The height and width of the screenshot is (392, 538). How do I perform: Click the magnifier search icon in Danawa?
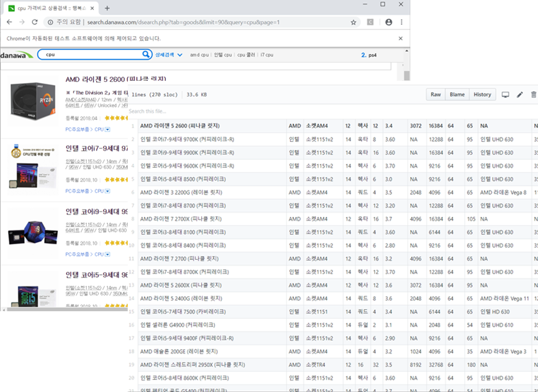(x=146, y=54)
